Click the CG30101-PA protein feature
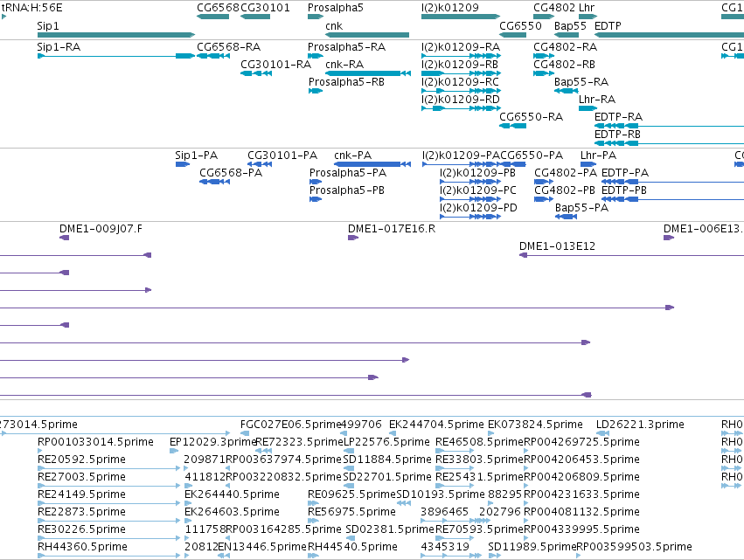 [x=260, y=164]
